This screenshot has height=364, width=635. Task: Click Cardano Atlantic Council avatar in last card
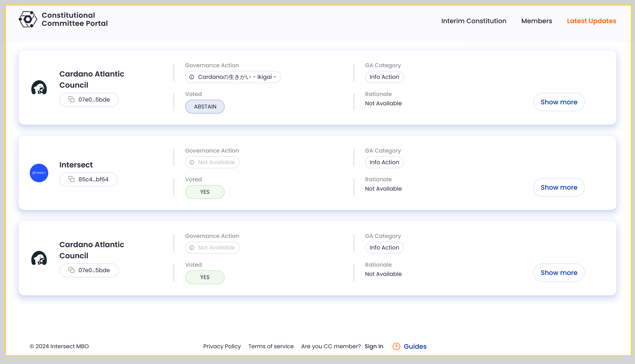[x=39, y=258]
